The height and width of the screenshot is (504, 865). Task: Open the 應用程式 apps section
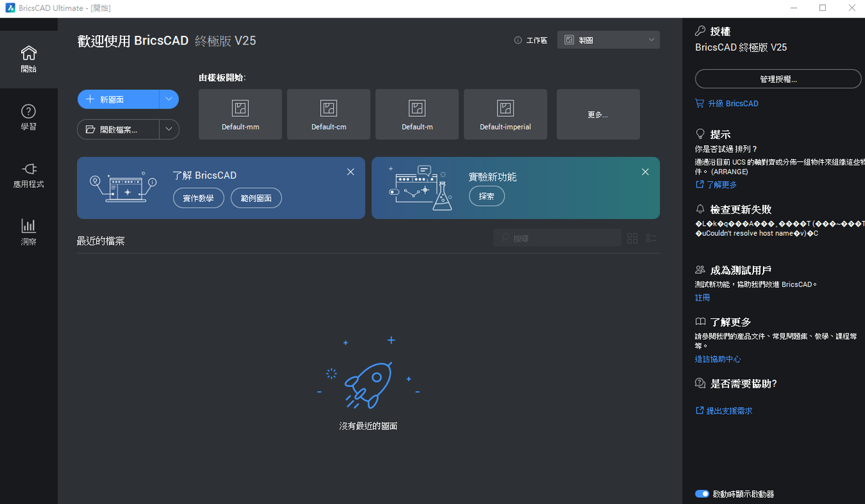click(x=28, y=175)
